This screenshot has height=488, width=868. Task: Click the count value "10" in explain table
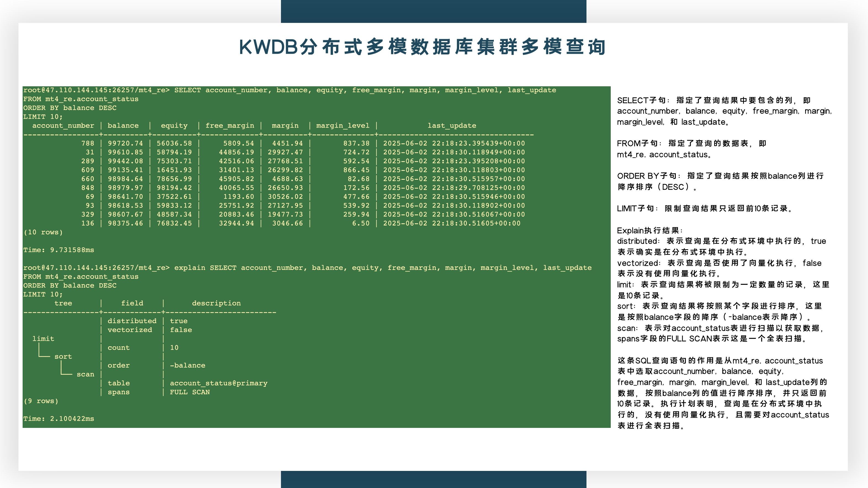pos(174,348)
